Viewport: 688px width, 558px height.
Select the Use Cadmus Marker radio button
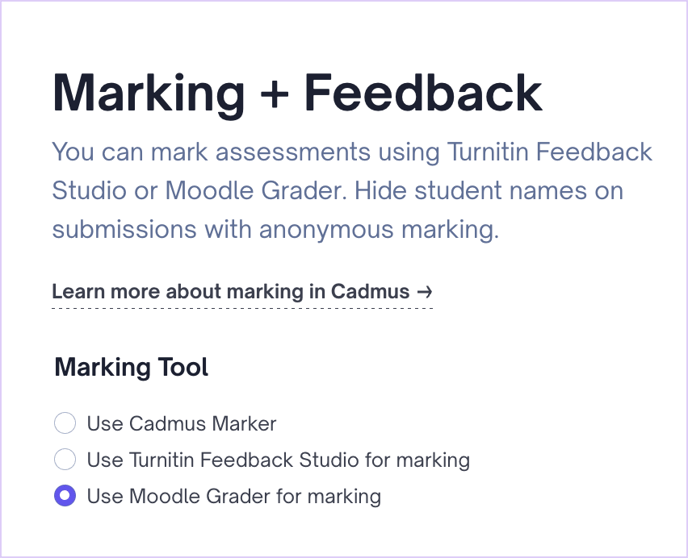tap(65, 424)
